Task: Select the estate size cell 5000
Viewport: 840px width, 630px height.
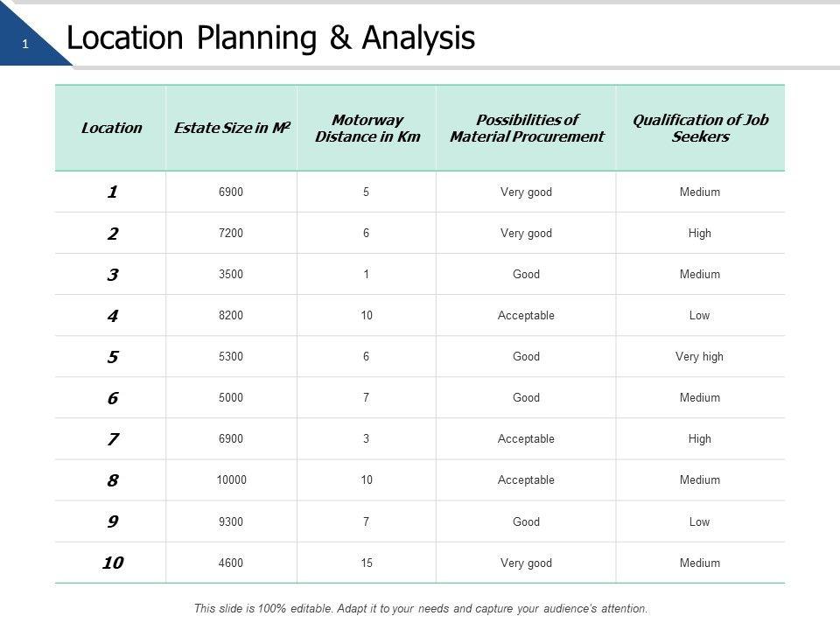Action: 232,398
